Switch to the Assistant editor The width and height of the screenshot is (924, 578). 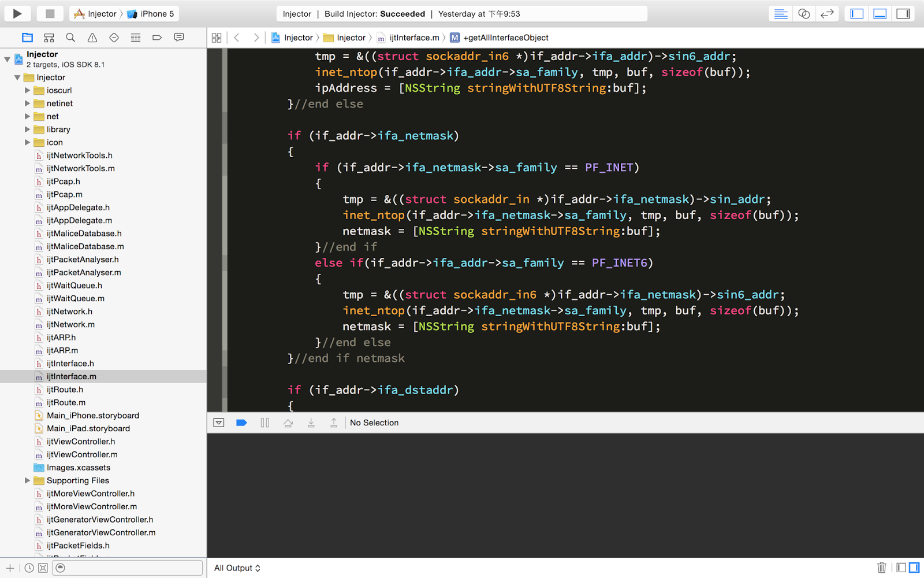(804, 13)
